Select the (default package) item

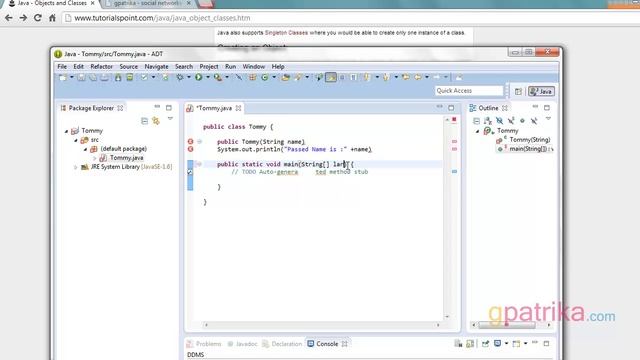[124, 149]
